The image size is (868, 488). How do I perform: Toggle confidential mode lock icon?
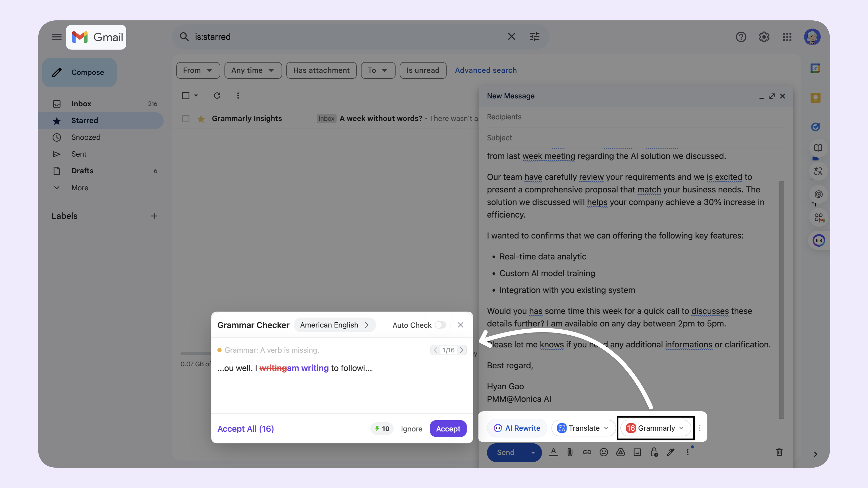[x=654, y=452]
